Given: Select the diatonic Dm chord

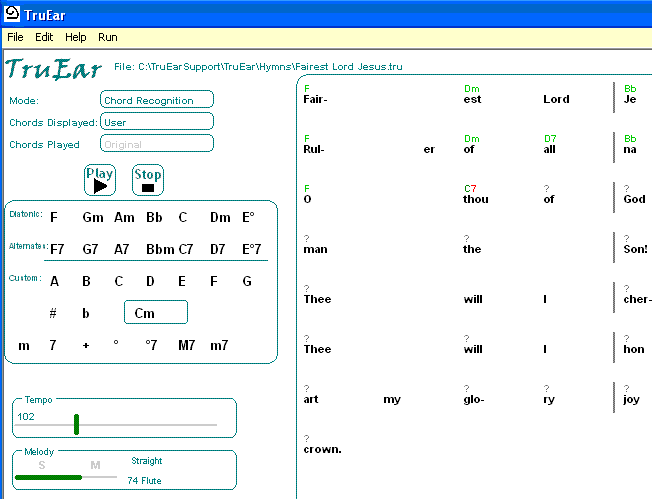Looking at the screenshot, I should pyautogui.click(x=220, y=217).
